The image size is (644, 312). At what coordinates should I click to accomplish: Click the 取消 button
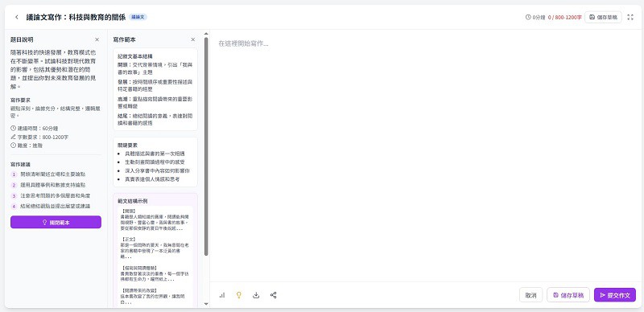click(x=530, y=295)
